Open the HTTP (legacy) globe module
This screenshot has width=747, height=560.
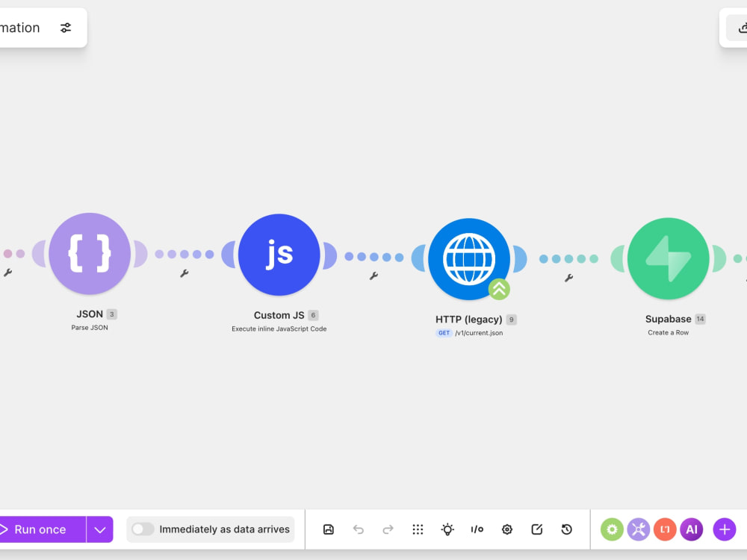469,259
